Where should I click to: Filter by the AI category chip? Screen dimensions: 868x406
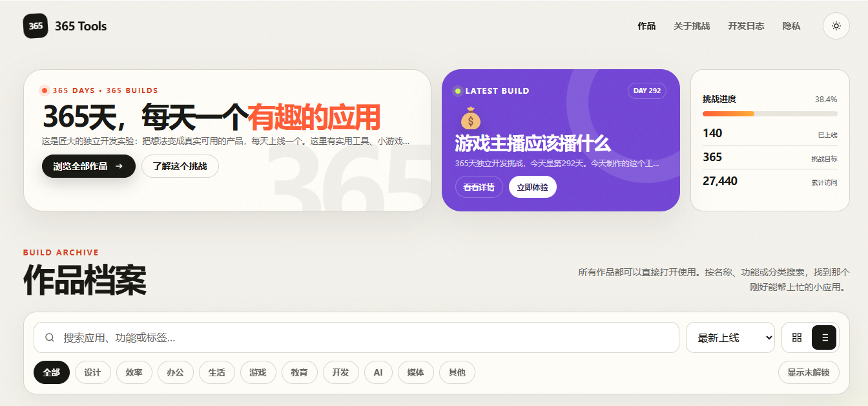(x=378, y=372)
